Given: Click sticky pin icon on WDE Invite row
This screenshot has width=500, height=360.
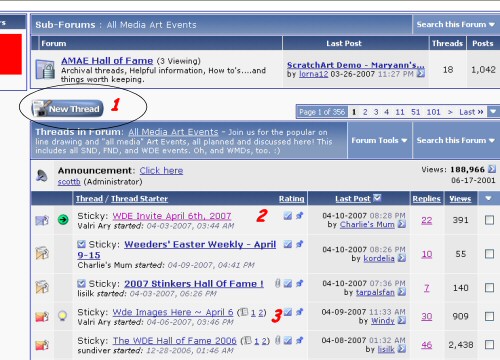Looking at the screenshot, I should (x=299, y=216).
